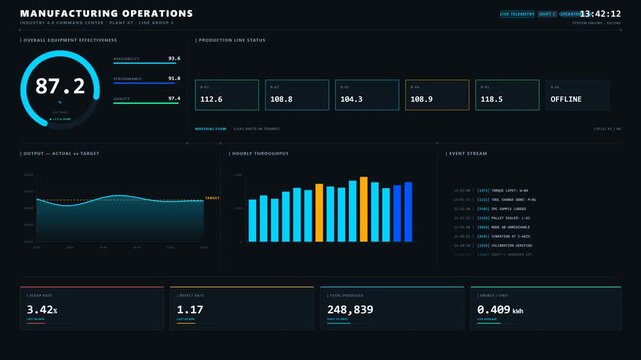Open the production line card reading 118.5
This screenshot has height=360, width=641.
point(507,95)
